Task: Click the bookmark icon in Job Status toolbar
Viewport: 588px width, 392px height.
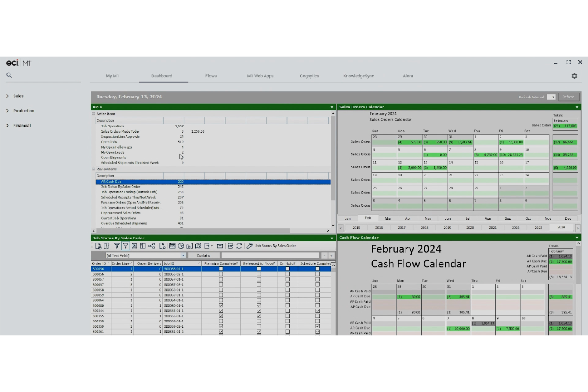Action: [x=106, y=246]
